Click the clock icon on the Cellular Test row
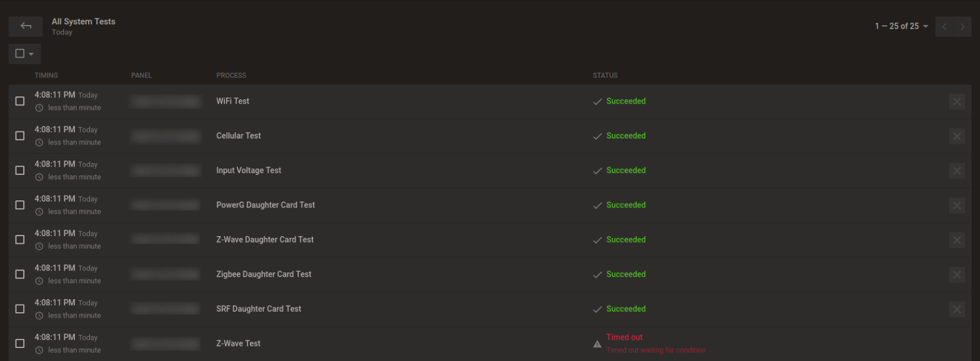Viewport: 980px width, 361px height. pyautogui.click(x=39, y=142)
